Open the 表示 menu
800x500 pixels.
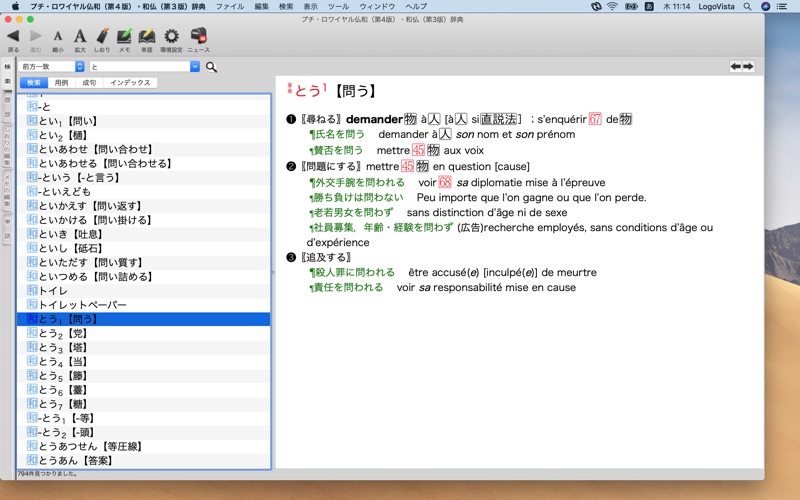(310, 6)
